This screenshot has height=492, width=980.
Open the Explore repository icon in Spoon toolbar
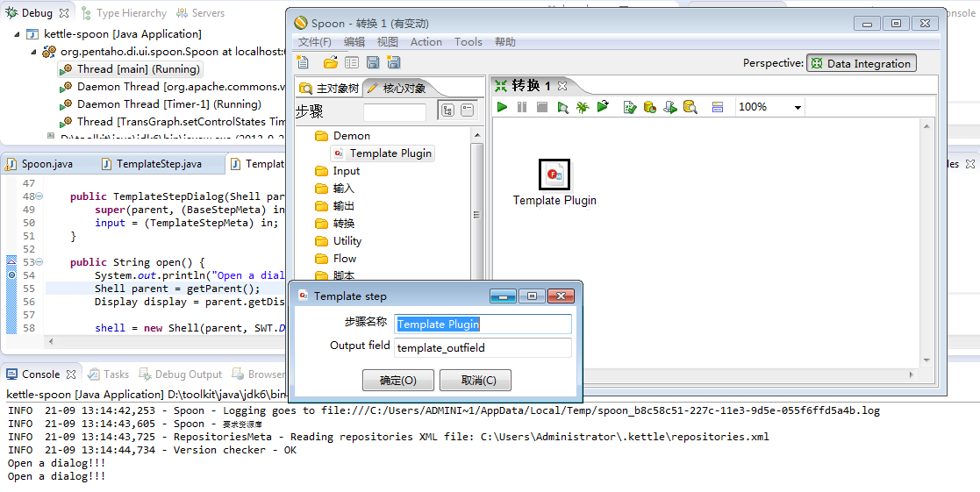352,62
